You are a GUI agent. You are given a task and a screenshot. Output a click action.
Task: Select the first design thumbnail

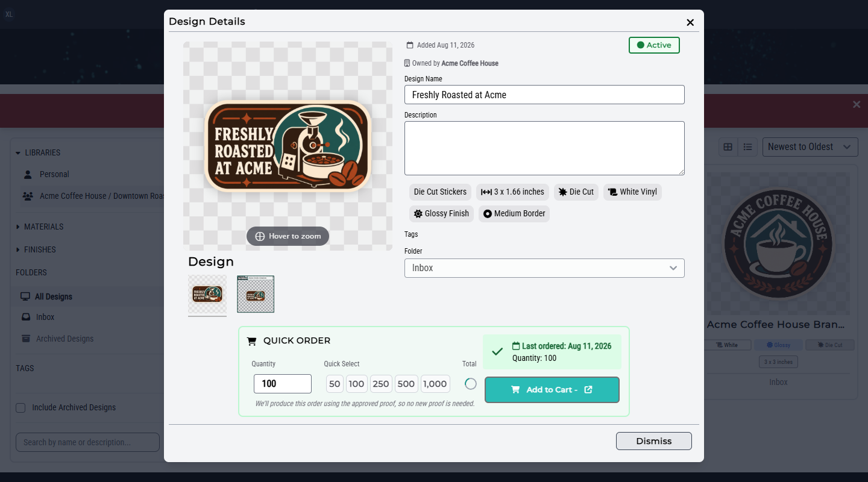tap(207, 294)
